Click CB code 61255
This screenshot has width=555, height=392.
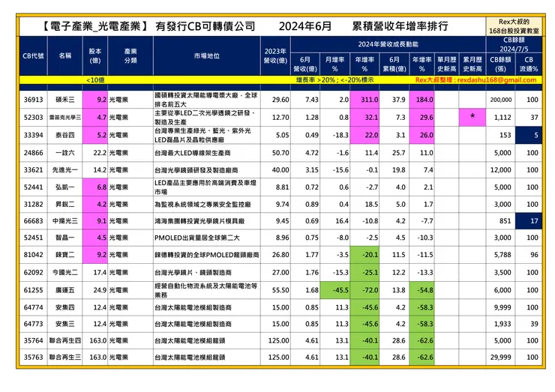[x=33, y=291]
